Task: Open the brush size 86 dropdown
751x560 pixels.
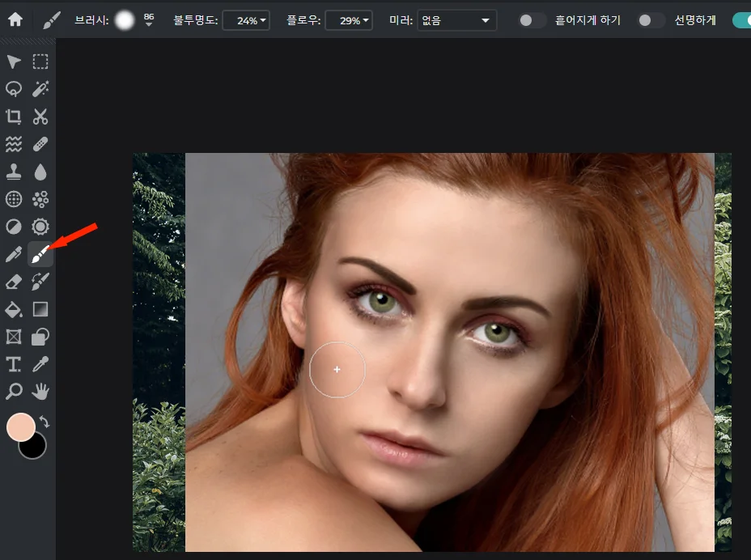Action: coord(149,20)
